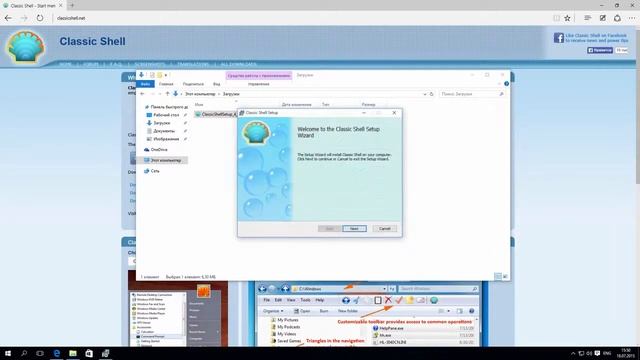Open Edge Hub icon
Screen dimensions: 640x360
[587, 18]
